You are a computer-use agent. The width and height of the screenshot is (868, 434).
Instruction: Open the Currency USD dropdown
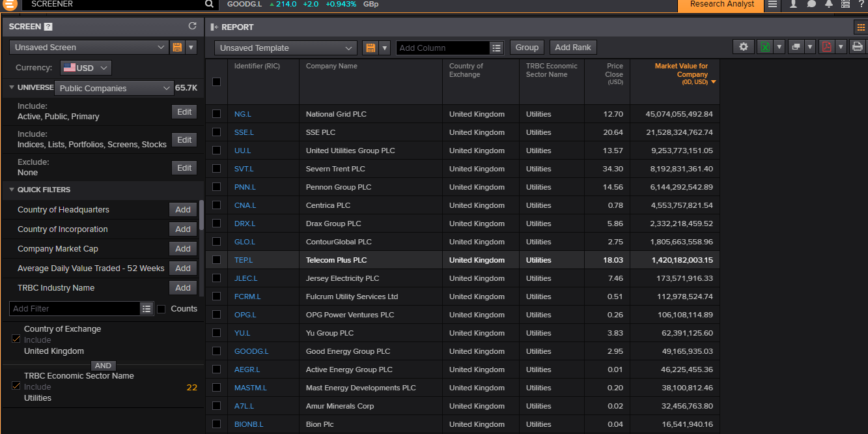[86, 68]
